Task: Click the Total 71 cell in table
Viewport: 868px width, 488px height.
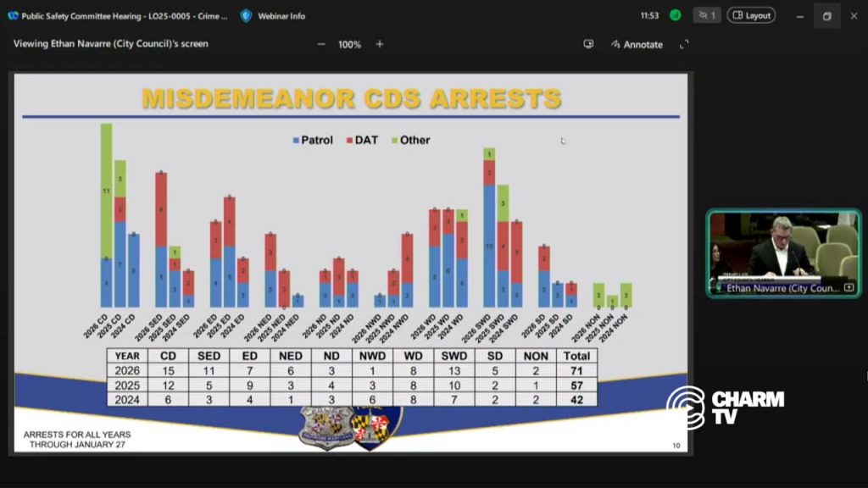Action: coord(576,371)
